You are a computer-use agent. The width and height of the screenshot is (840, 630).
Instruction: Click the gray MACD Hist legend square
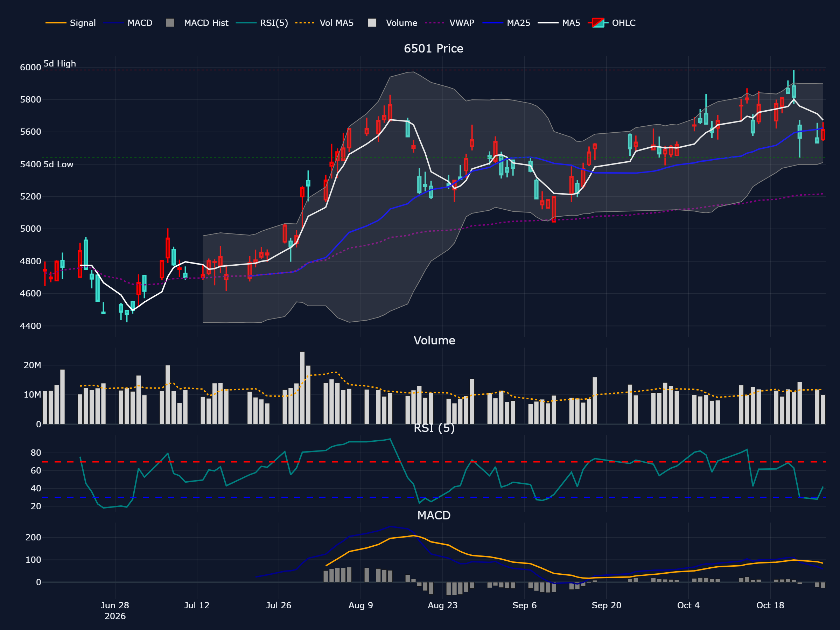170,23
